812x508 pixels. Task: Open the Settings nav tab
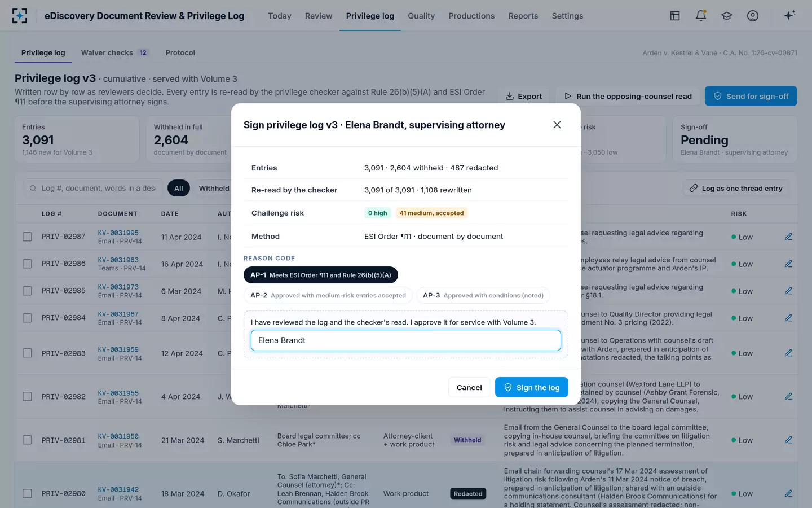tap(567, 16)
